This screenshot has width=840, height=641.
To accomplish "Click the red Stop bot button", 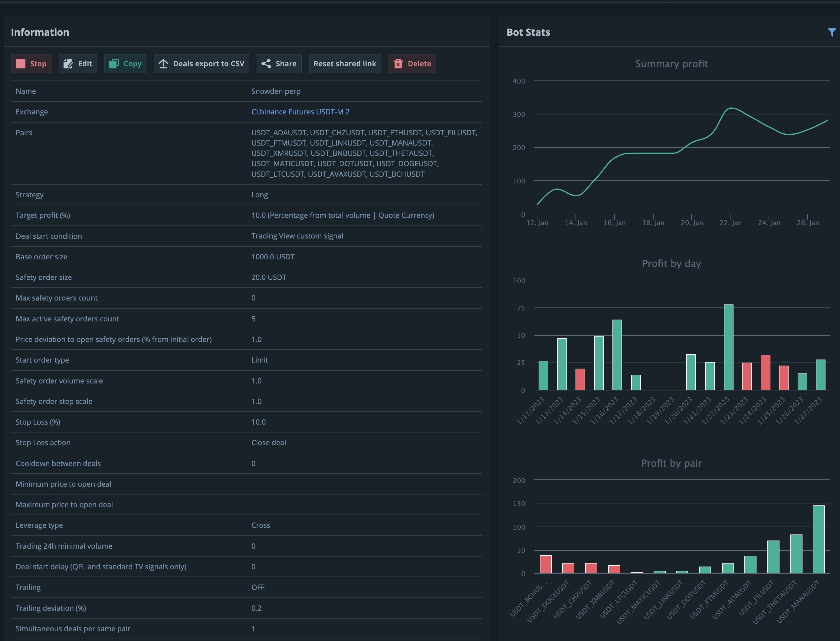I will pyautogui.click(x=31, y=64).
